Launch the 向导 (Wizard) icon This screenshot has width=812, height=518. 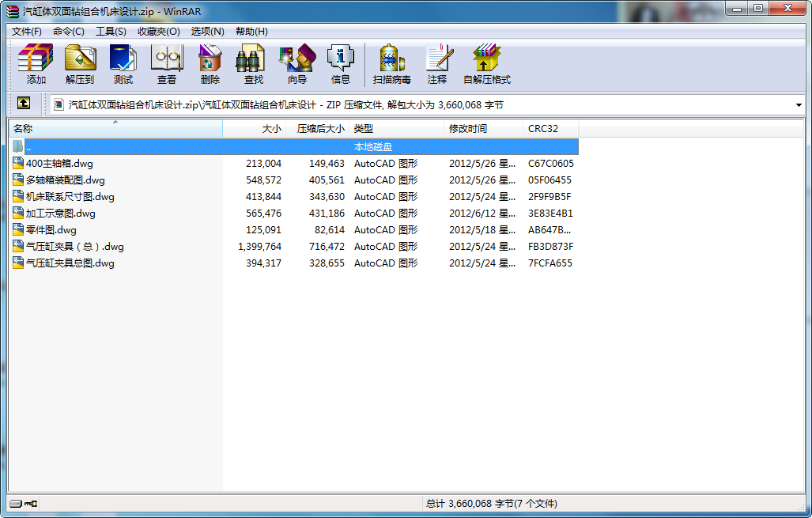click(x=296, y=63)
